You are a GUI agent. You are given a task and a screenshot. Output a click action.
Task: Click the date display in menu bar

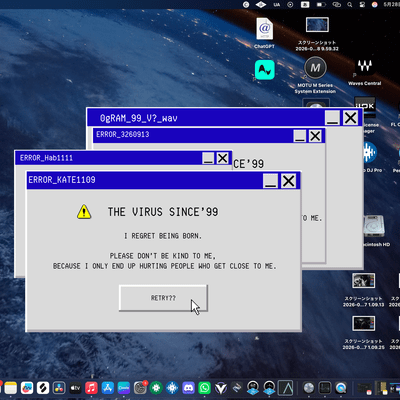[391, 5]
